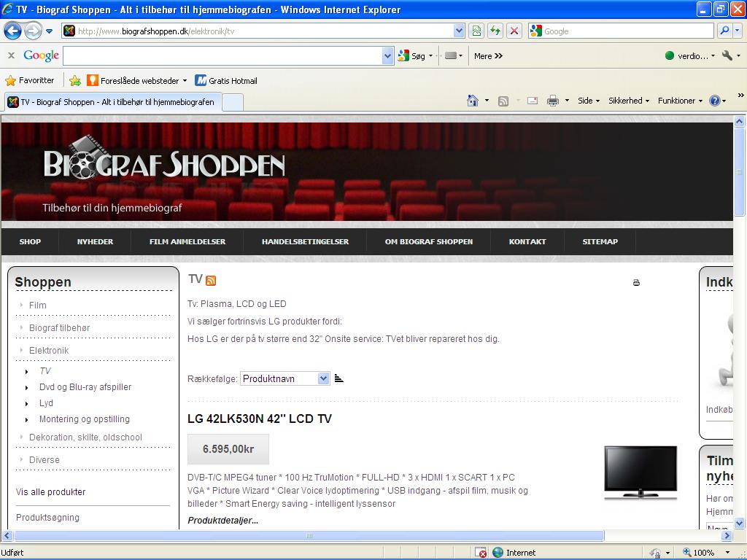Expand the Film category in Shoppen sidebar
This screenshot has height=560, width=747.
(x=38, y=306)
